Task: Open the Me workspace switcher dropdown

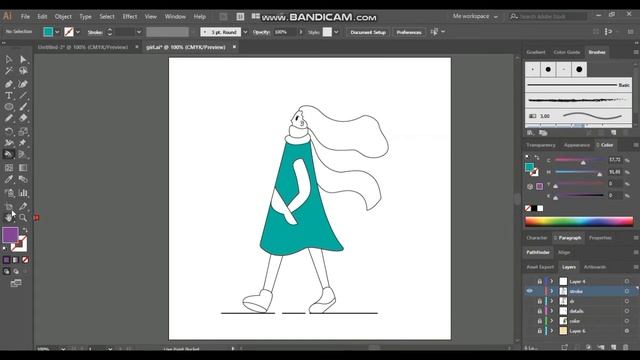Action: (x=475, y=16)
